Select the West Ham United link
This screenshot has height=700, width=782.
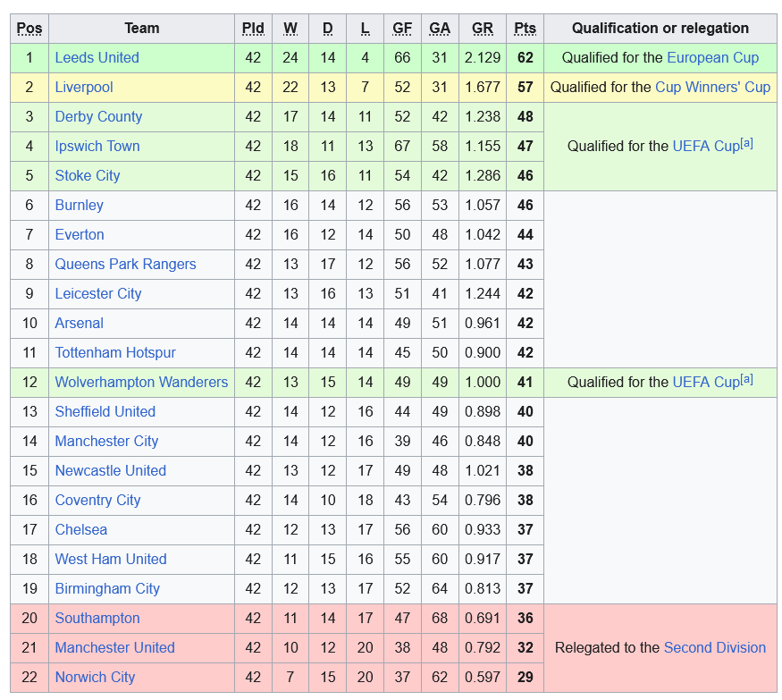point(111,560)
